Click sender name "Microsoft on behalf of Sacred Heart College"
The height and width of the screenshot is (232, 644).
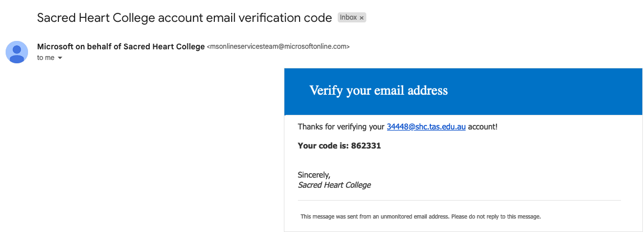click(121, 47)
